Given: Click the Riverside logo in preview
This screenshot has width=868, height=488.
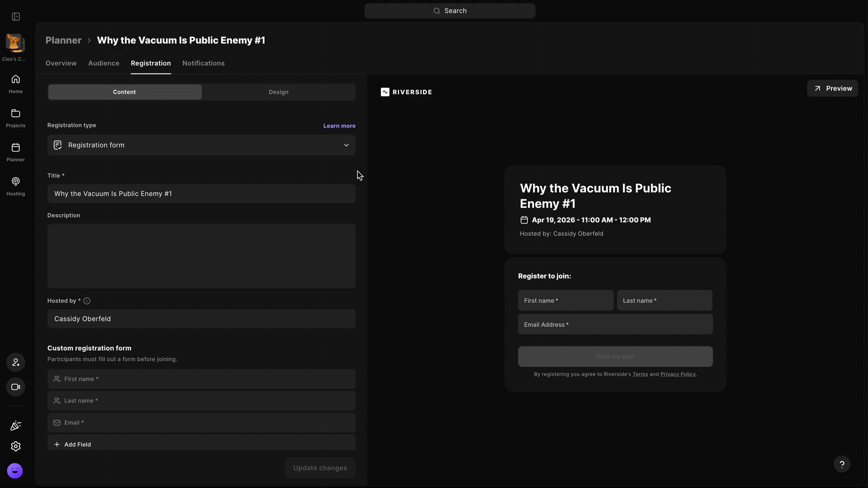Looking at the screenshot, I should point(406,92).
